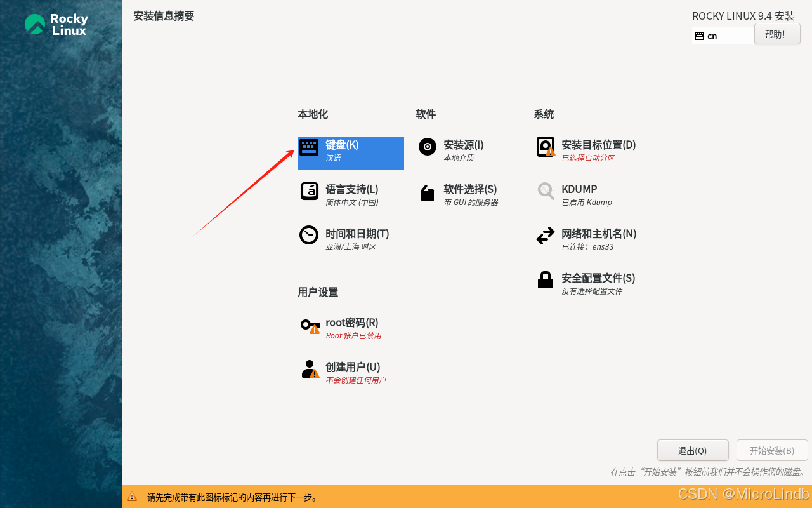Open 时间和日期(T) settings
Screen dimensions: 812x508
click(x=357, y=234)
